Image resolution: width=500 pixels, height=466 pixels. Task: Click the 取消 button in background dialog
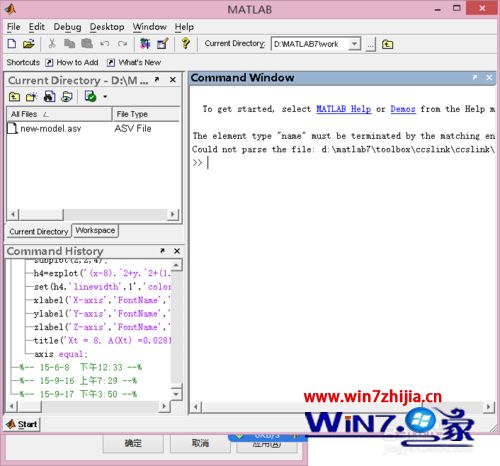pyautogui.click(x=200, y=443)
